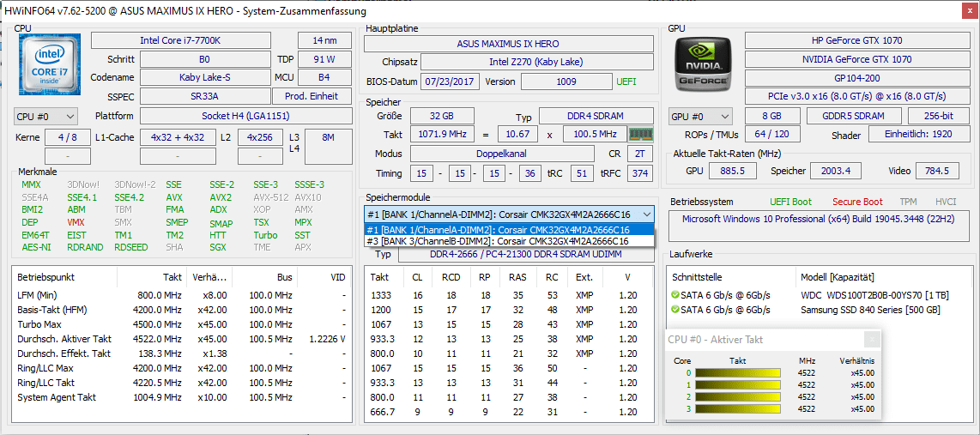The height and width of the screenshot is (435, 980).
Task: Click the HP GeForce GTX 1070 field
Action: coord(856,40)
